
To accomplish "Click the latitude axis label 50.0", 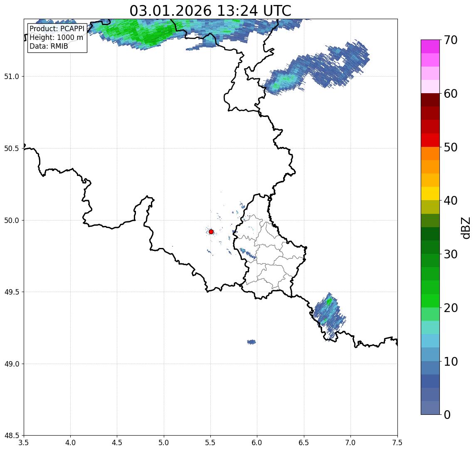I will click(x=11, y=221).
